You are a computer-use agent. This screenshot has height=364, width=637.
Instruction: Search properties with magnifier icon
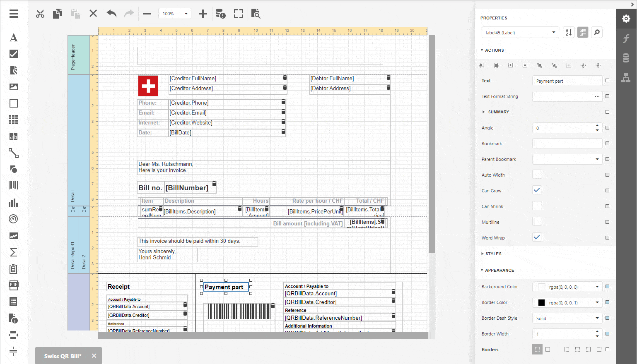pyautogui.click(x=597, y=32)
